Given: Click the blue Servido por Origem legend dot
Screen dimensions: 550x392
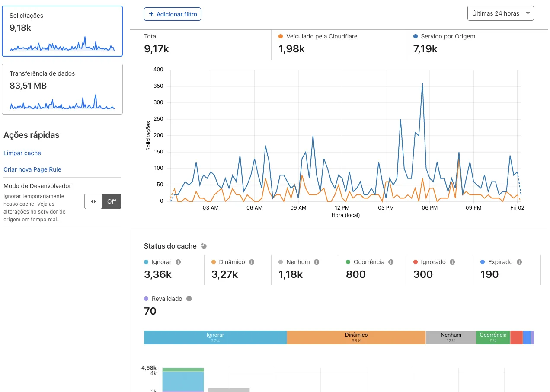Looking at the screenshot, I should click(x=416, y=36).
